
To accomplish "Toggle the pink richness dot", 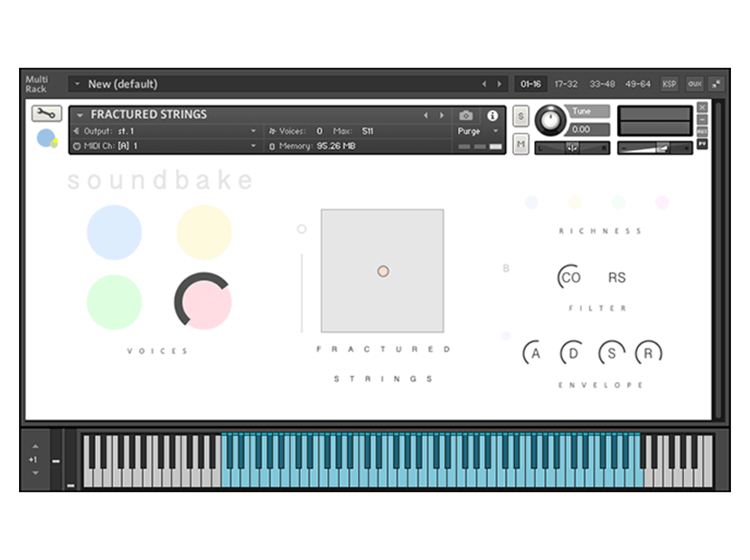I will click(x=662, y=202).
